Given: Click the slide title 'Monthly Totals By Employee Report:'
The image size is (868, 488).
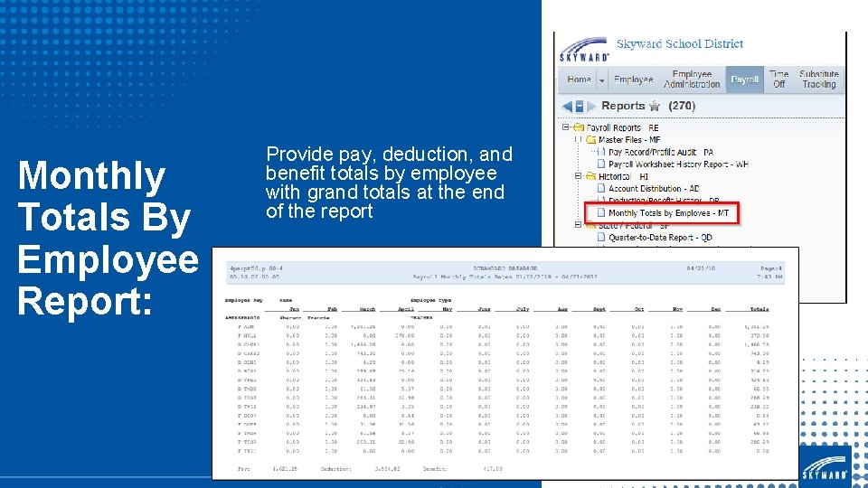Looking at the screenshot, I should 108,238.
